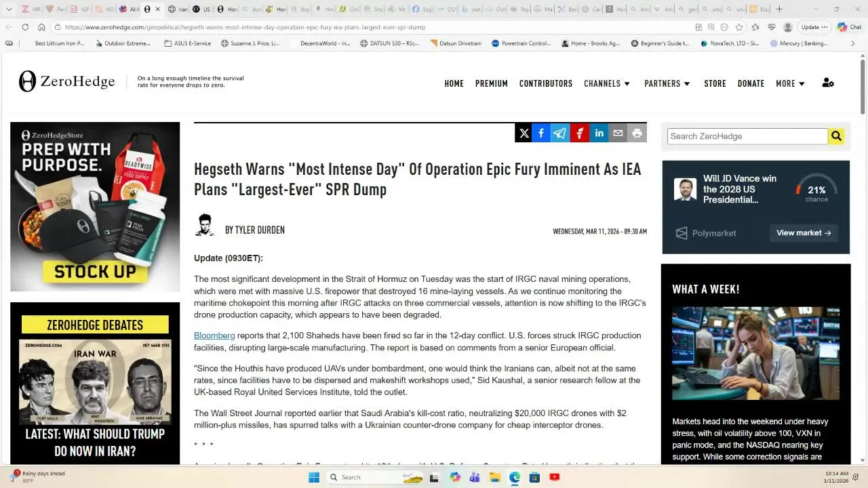Open Prep With Purpose store ad
The image size is (868, 488).
pos(95,207)
